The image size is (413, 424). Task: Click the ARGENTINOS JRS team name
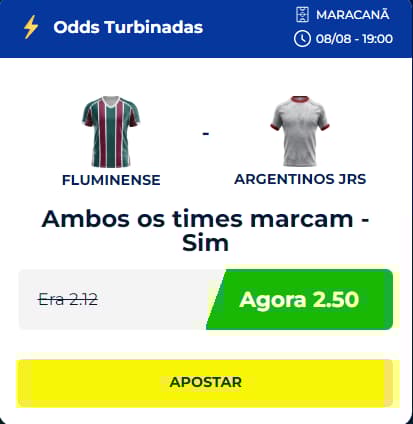tap(300, 179)
